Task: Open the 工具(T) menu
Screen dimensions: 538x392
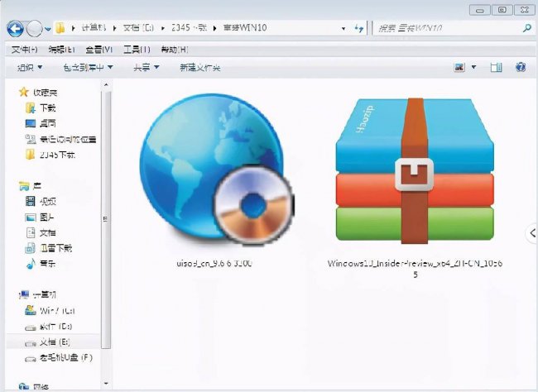Action: click(x=137, y=50)
